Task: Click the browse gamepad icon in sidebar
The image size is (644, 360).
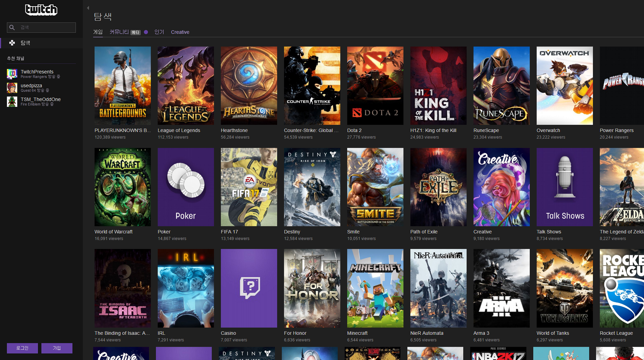Action: [x=12, y=43]
